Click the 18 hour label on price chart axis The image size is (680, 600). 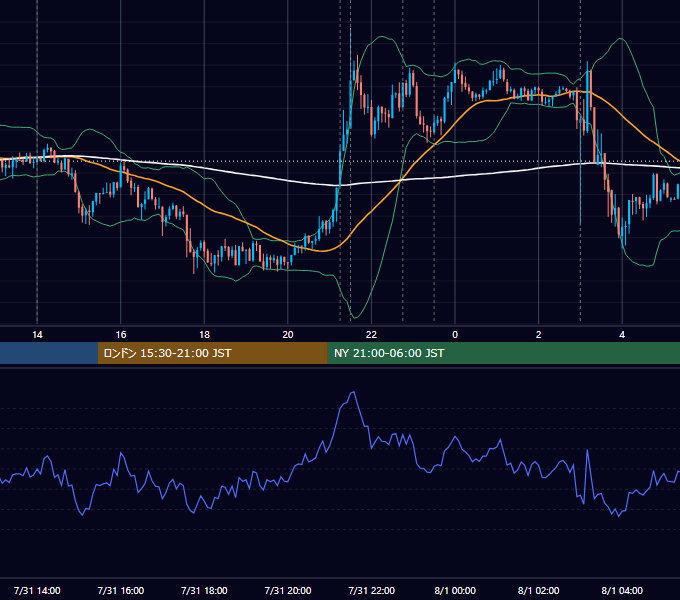204,335
